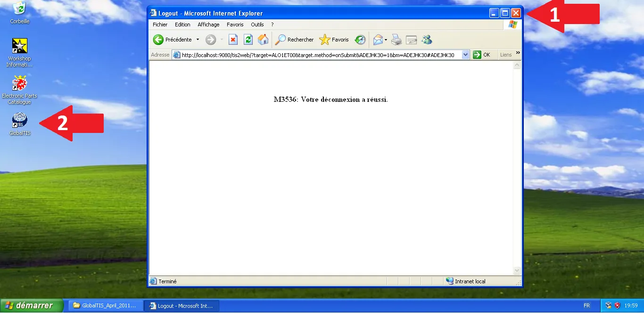644x313 pixels.
Task: Expand the Liens links bar chevron
Action: point(518,53)
